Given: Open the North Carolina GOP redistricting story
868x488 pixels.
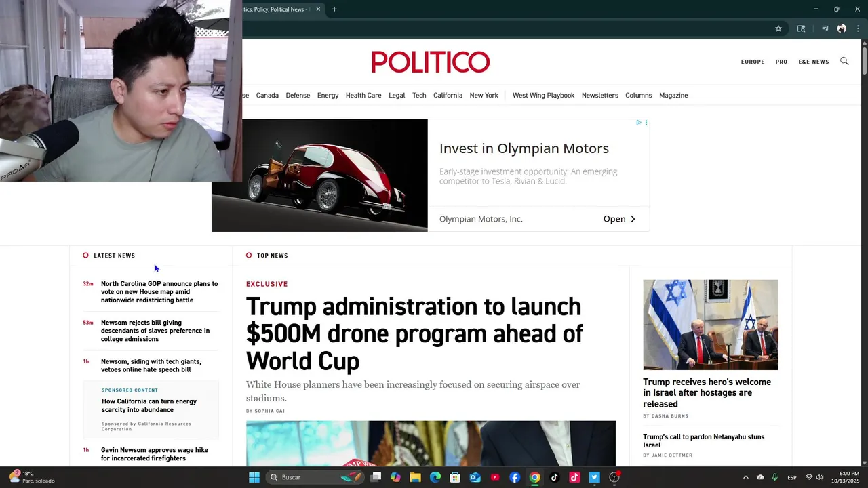Looking at the screenshot, I should 159,292.
